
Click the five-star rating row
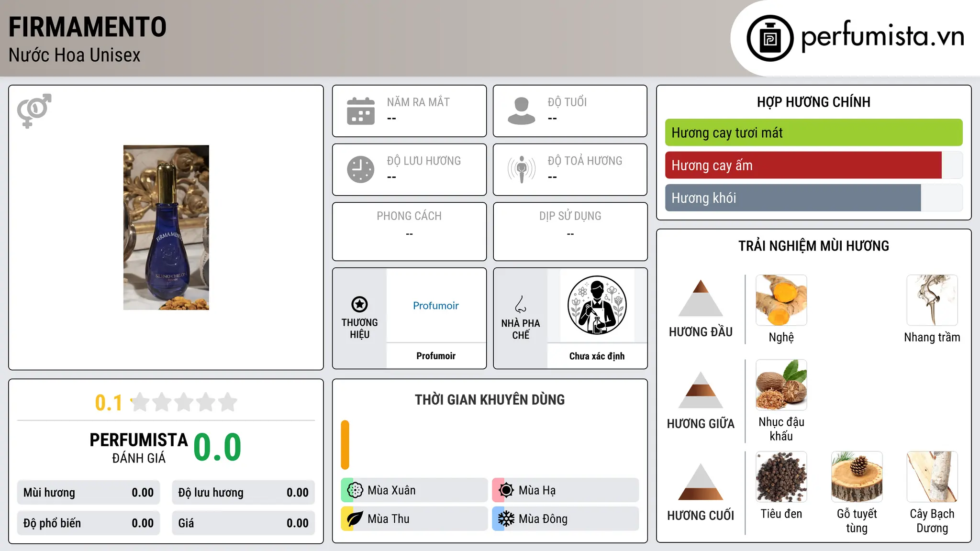pos(184,402)
